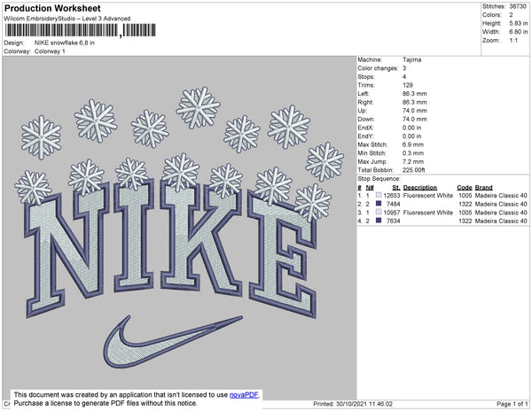The width and height of the screenshot is (532, 411).
Task: Select the "Down:" label
Action: click(366, 119)
